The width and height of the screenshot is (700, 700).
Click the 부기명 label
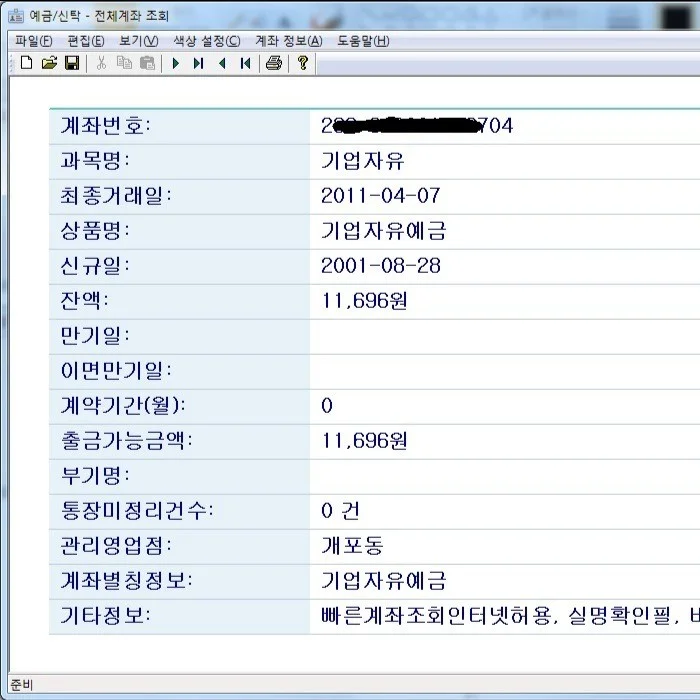coord(95,476)
